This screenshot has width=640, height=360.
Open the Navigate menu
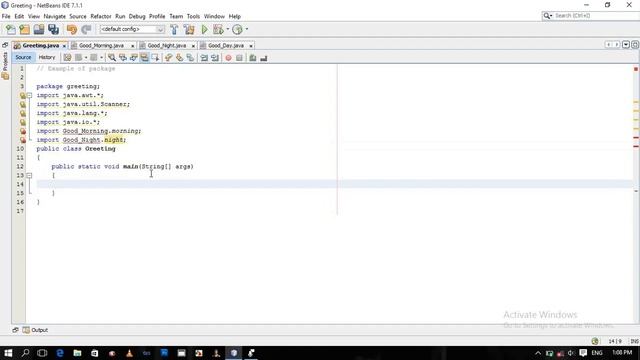coord(55,16)
